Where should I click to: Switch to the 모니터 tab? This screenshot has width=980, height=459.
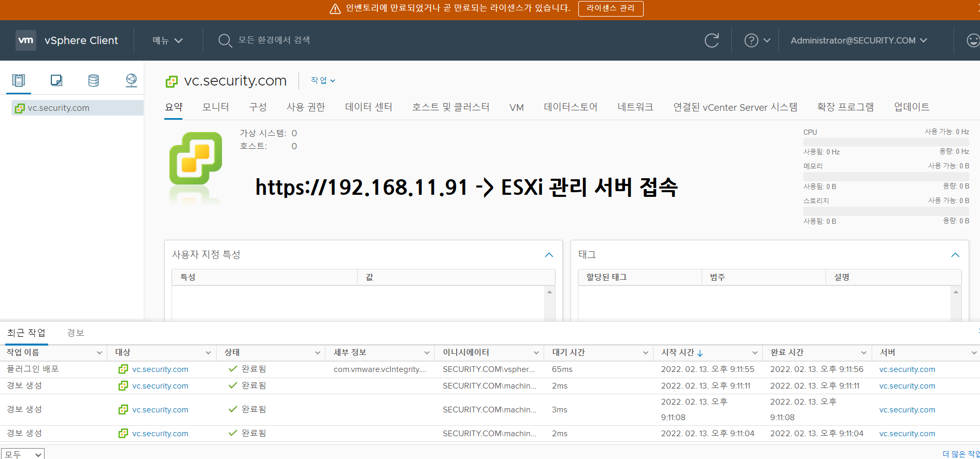pyautogui.click(x=216, y=107)
